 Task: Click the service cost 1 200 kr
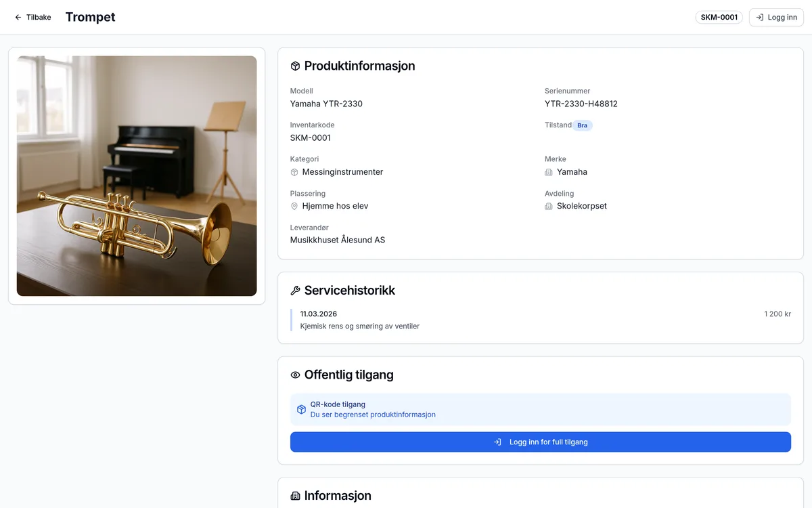[777, 314]
